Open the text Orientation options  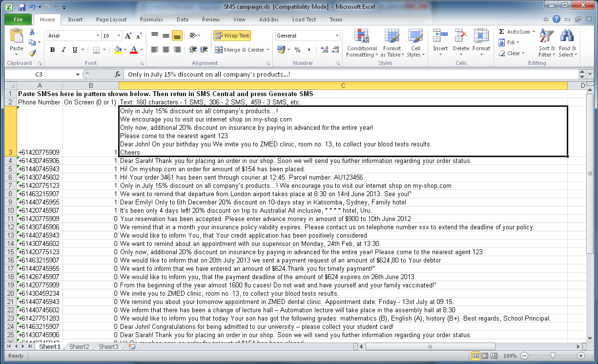(195, 36)
